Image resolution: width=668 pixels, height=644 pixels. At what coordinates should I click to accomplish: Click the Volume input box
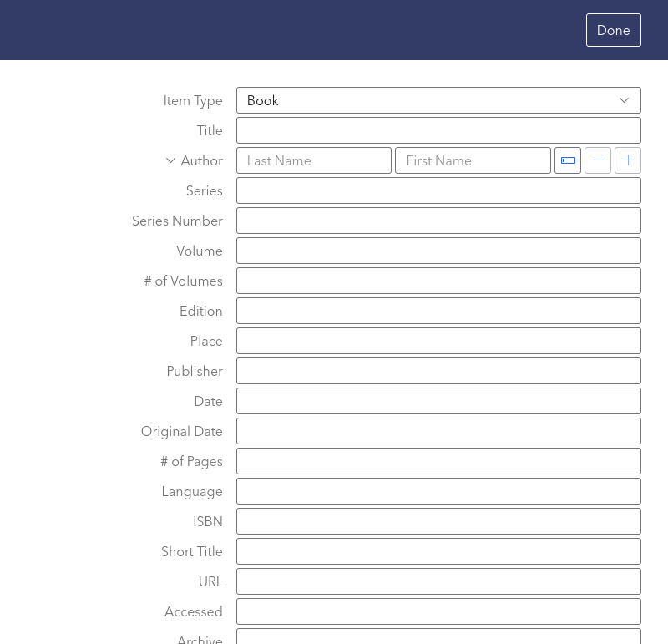pyautogui.click(x=438, y=251)
